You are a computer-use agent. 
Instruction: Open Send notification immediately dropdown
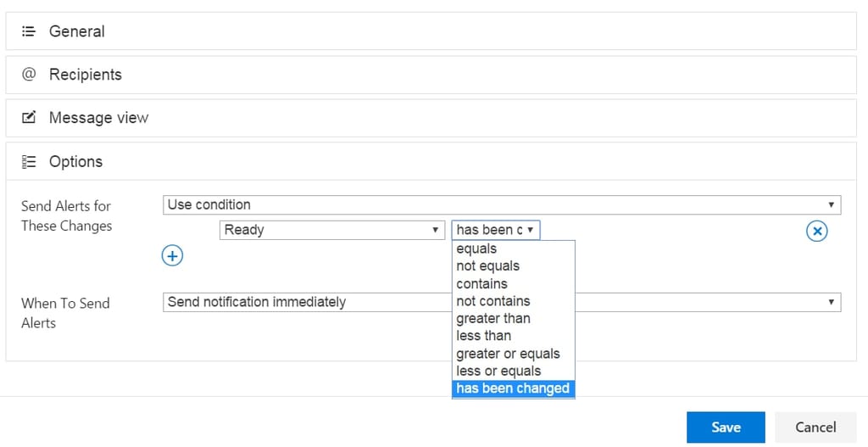click(502, 302)
